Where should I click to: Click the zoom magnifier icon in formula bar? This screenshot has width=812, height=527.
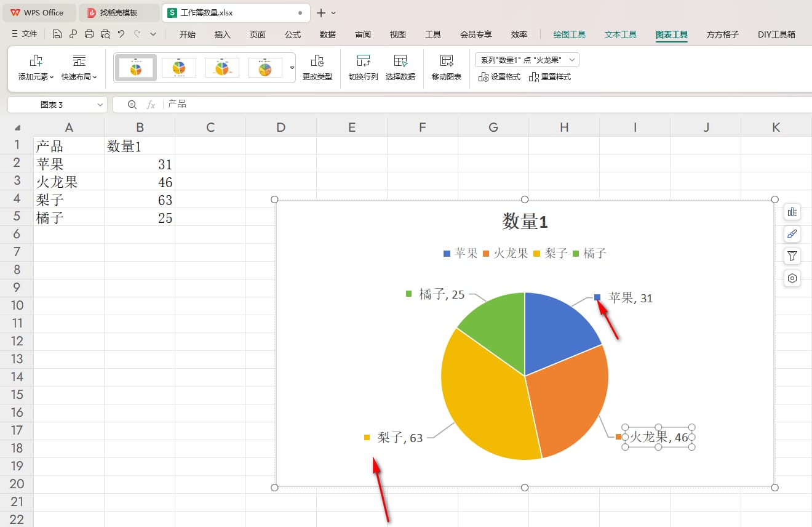pos(132,105)
